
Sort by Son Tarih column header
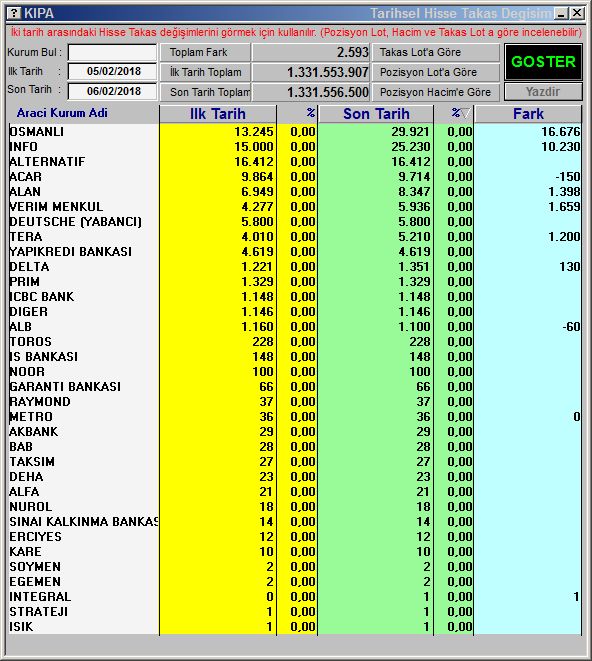(376, 114)
